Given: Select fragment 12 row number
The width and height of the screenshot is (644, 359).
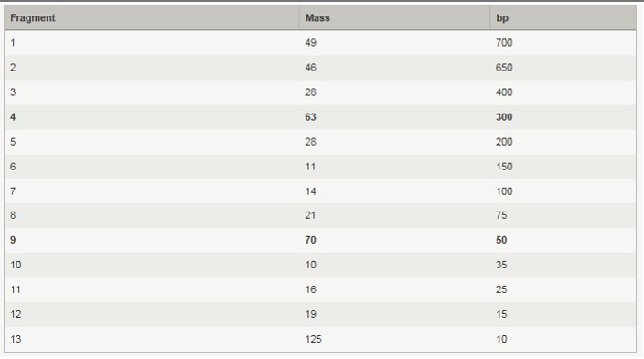Looking at the screenshot, I should coord(16,315).
